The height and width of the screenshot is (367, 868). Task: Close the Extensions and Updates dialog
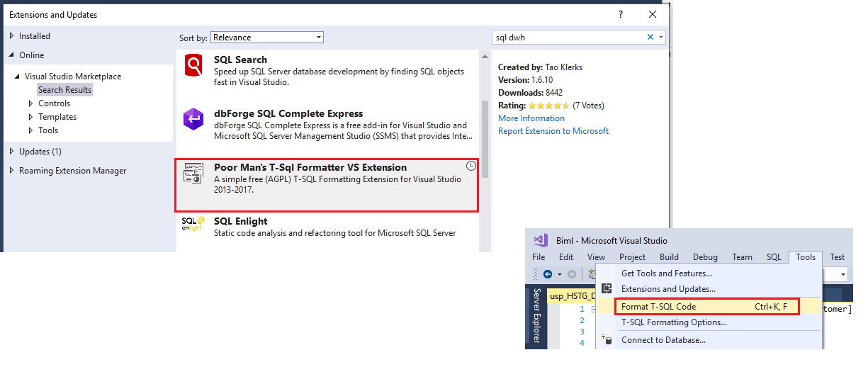[653, 14]
